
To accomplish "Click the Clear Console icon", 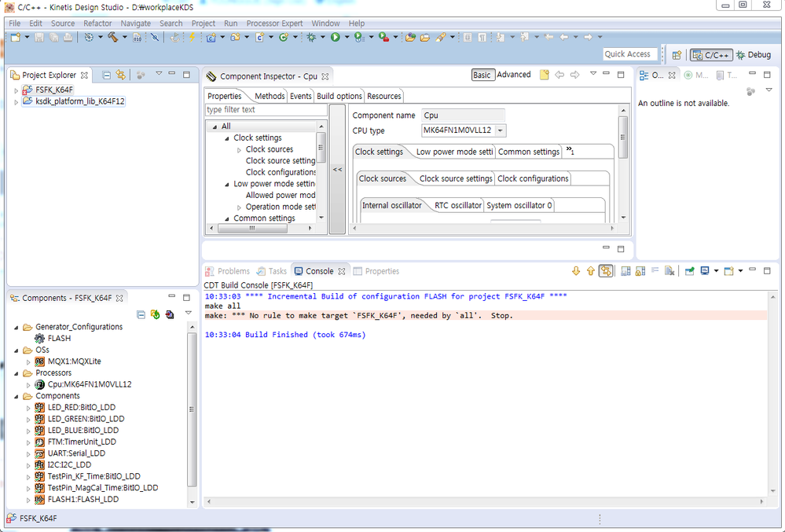I will [669, 271].
